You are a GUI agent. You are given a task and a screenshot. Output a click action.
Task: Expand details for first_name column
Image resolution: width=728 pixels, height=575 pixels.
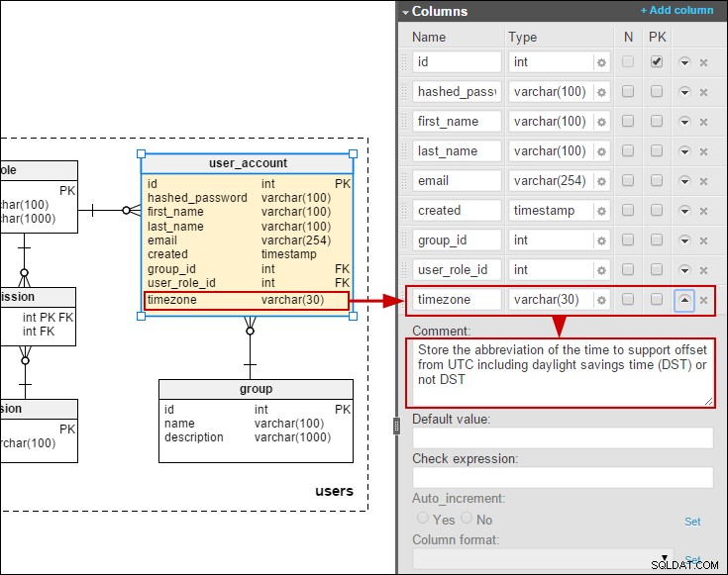pyautogui.click(x=684, y=122)
